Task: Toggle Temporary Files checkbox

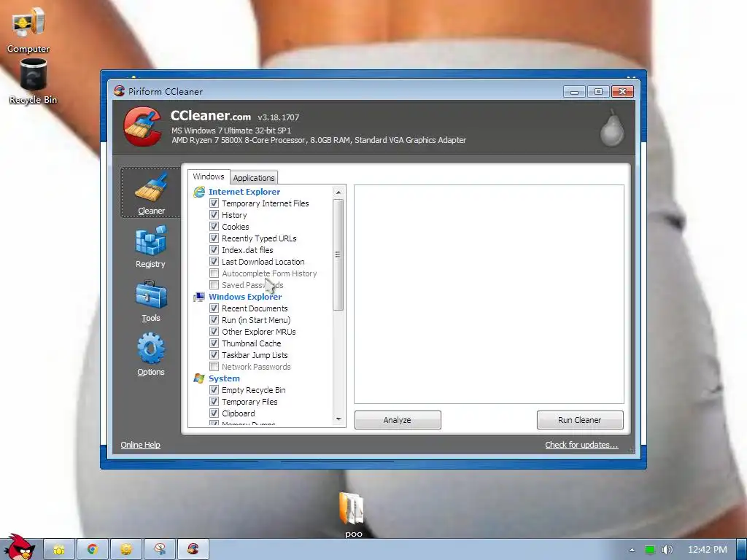Action: (214, 402)
